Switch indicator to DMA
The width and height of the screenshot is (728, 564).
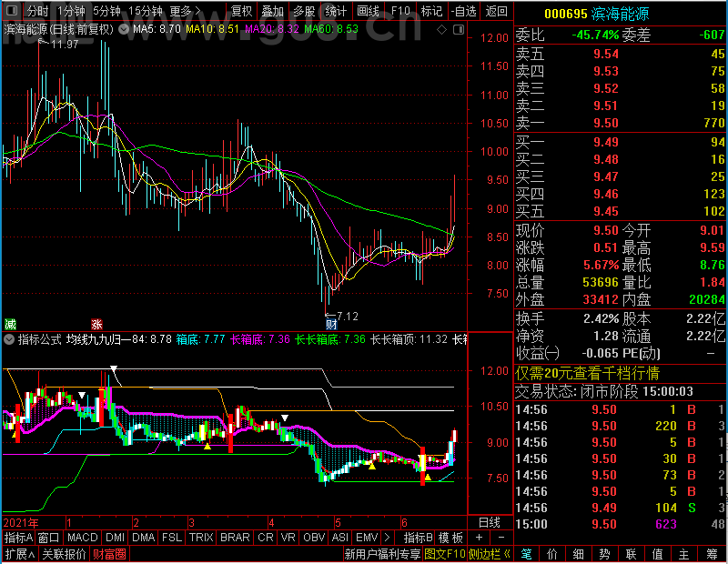143,538
